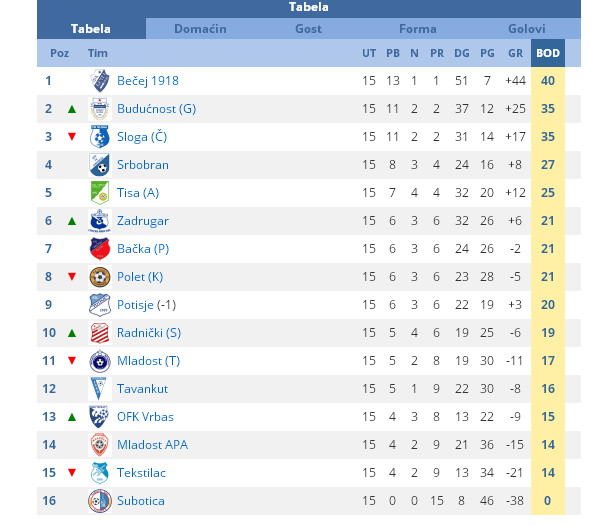The image size is (614, 525).
Task: Select the Forma tab
Action: point(417,29)
